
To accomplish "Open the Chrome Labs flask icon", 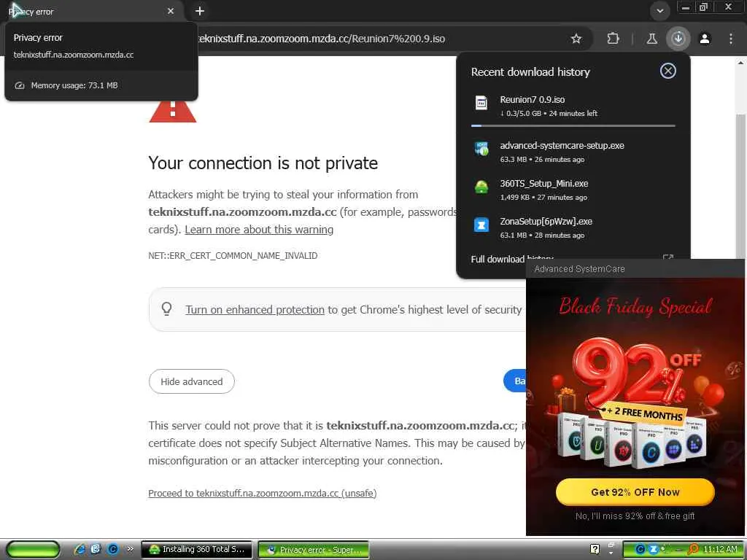I will click(x=651, y=39).
